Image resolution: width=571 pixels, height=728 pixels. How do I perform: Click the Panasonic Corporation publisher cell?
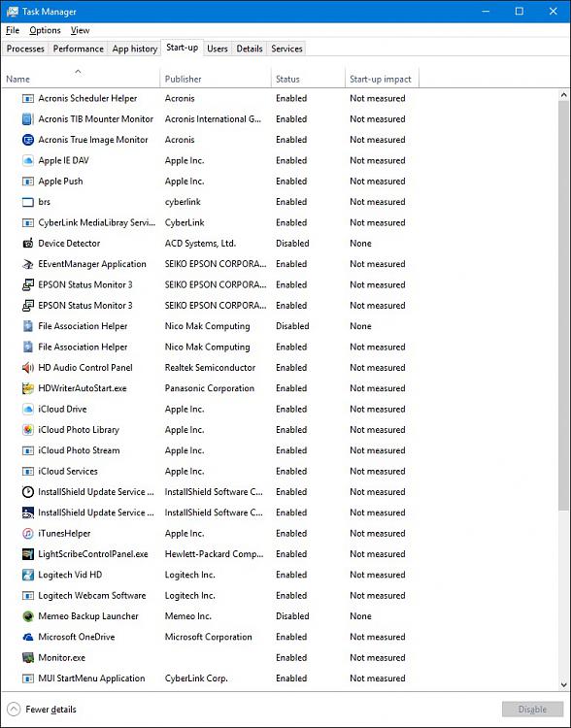tap(210, 388)
